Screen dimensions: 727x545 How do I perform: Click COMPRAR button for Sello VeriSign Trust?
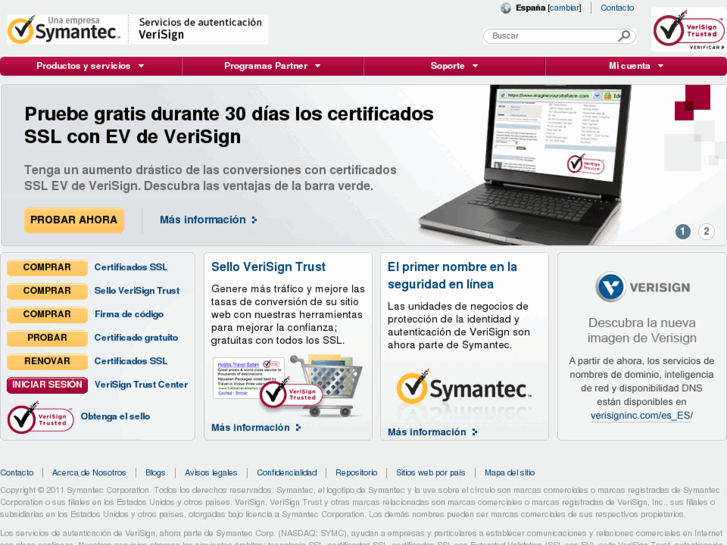pyautogui.click(x=47, y=291)
